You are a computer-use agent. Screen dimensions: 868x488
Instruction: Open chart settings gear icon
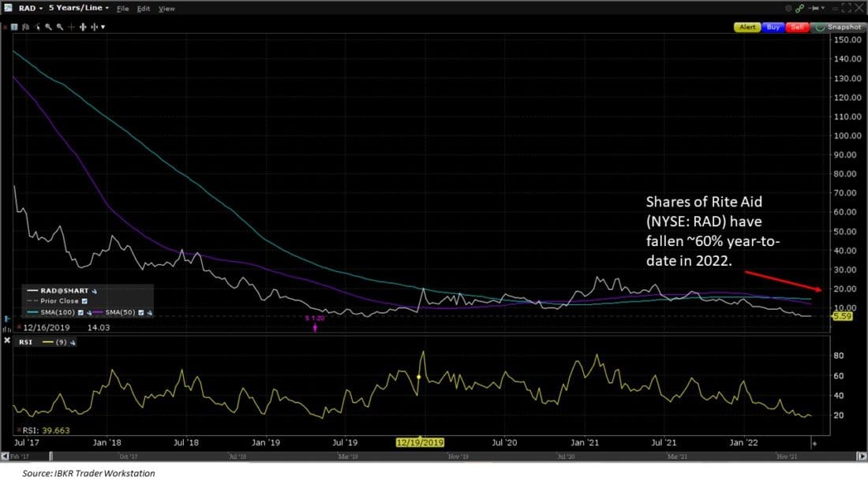(x=788, y=9)
